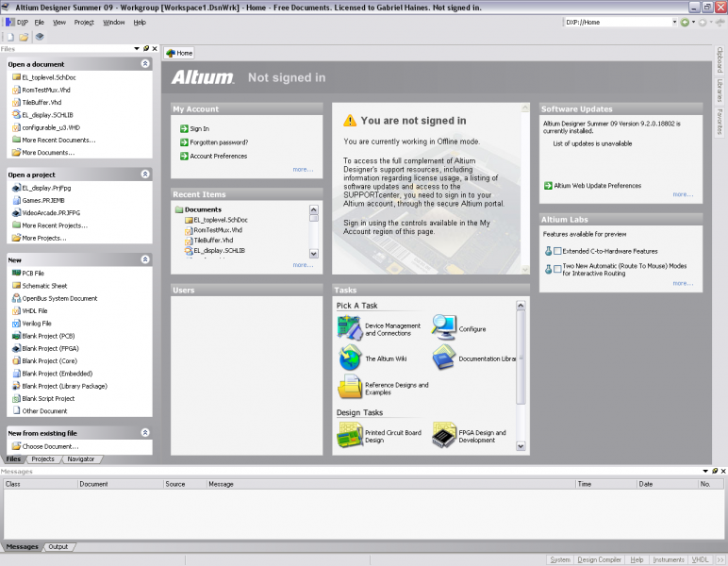The width and height of the screenshot is (728, 566).
Task: Click Recent Items scrollbar down arrow
Action: click(314, 254)
